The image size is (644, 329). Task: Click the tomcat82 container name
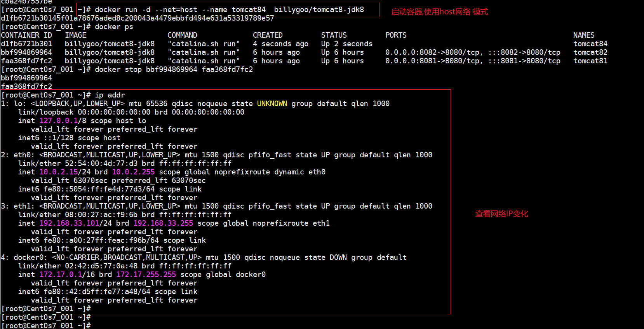[590, 52]
